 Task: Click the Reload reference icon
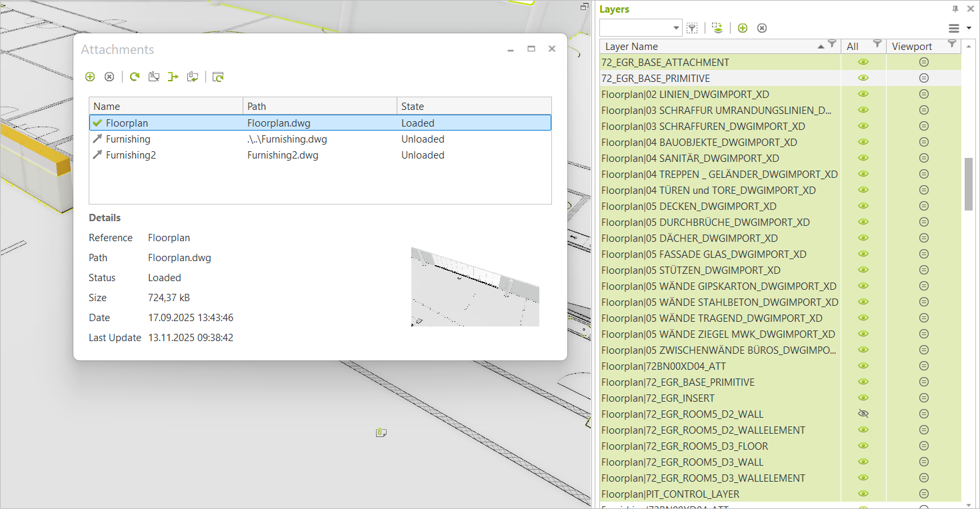(134, 77)
